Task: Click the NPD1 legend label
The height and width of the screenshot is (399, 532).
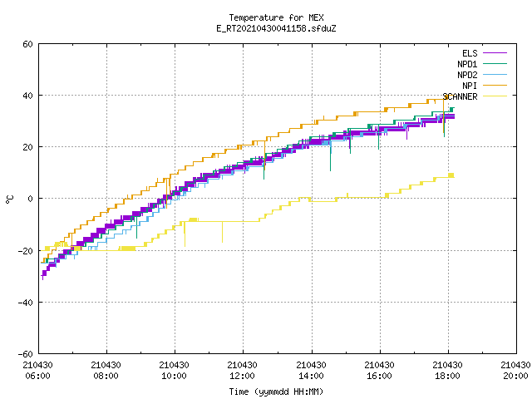Action: [467, 64]
